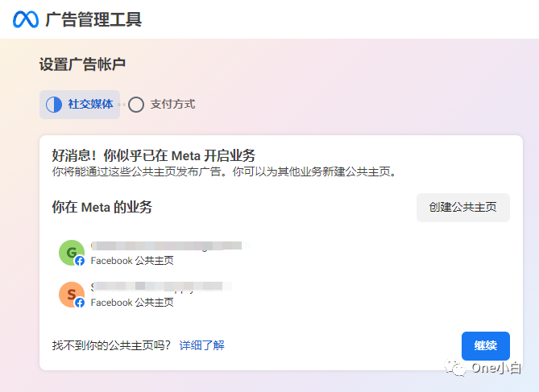Screen dimensions: 539x392
Task: Click the Meta infinity logo
Action: (x=26, y=19)
